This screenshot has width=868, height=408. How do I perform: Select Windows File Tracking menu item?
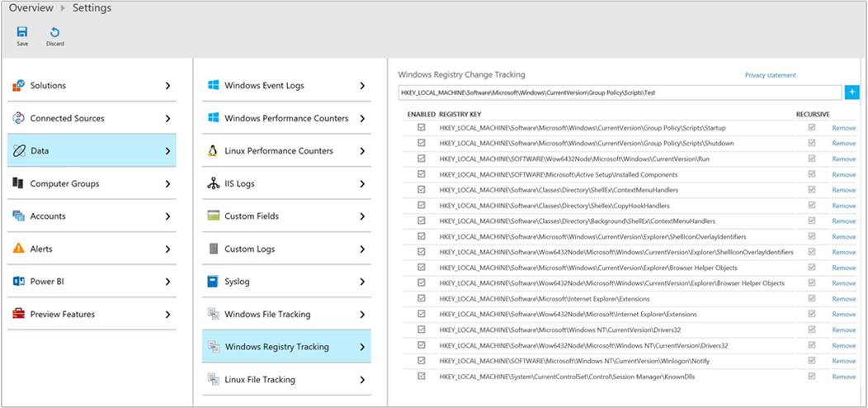click(x=286, y=314)
